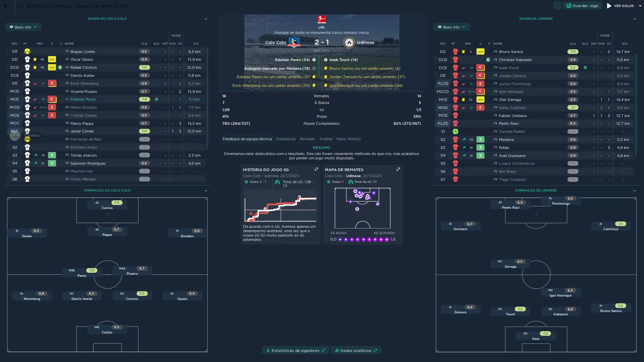Collapse the Formação da Udinese section
Viewport: 644px width, 362px height.
click(x=635, y=191)
